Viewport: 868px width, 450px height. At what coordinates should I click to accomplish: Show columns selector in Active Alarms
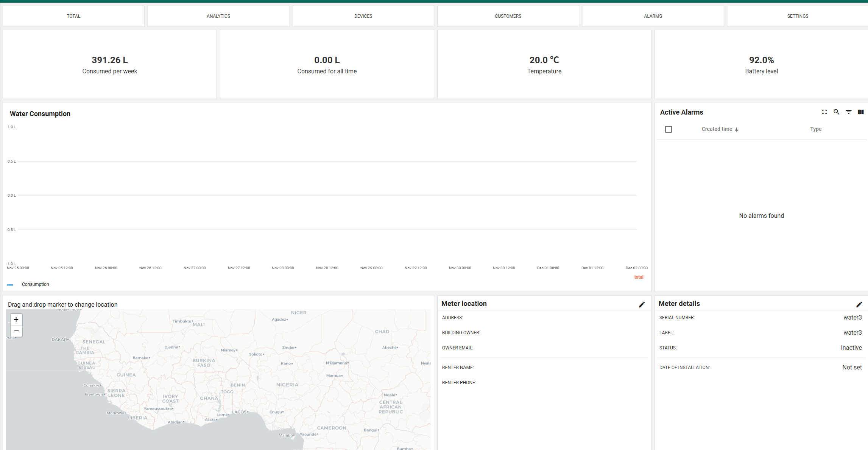[x=860, y=112]
